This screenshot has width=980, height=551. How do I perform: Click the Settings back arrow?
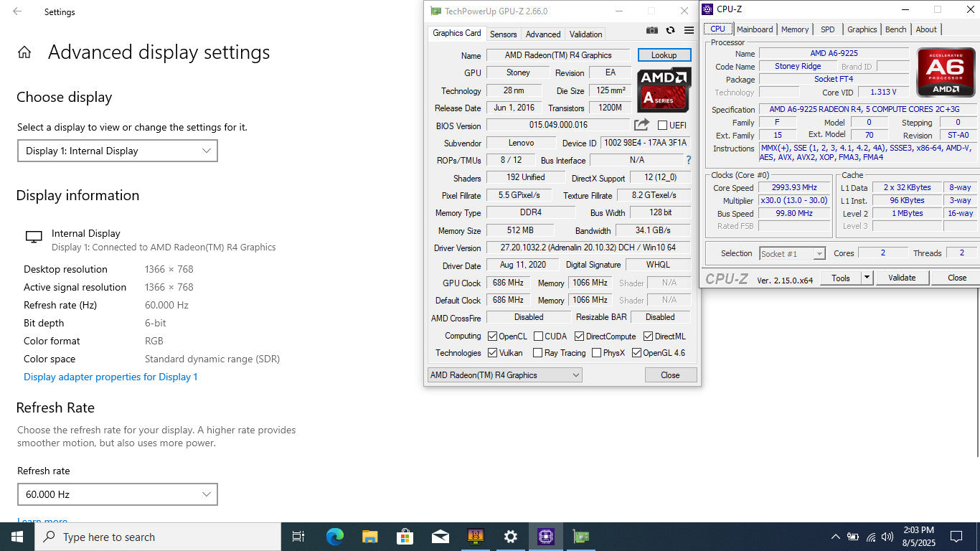[x=17, y=11]
